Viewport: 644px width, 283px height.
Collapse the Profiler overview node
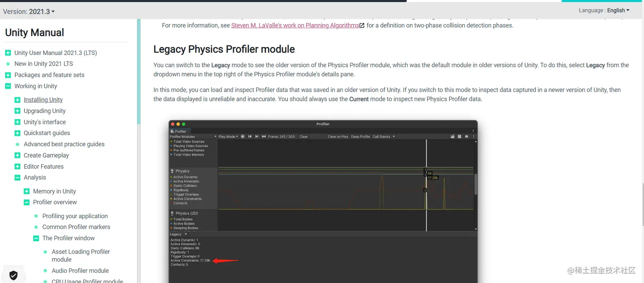(x=27, y=202)
